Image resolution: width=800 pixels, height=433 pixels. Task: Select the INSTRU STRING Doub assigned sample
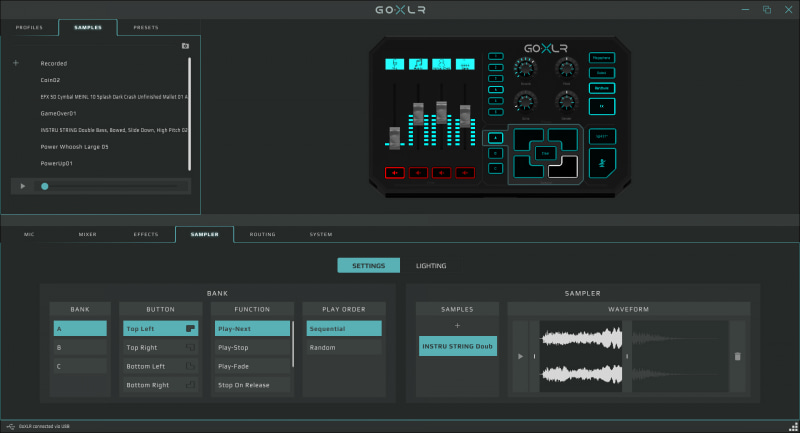pyautogui.click(x=458, y=346)
